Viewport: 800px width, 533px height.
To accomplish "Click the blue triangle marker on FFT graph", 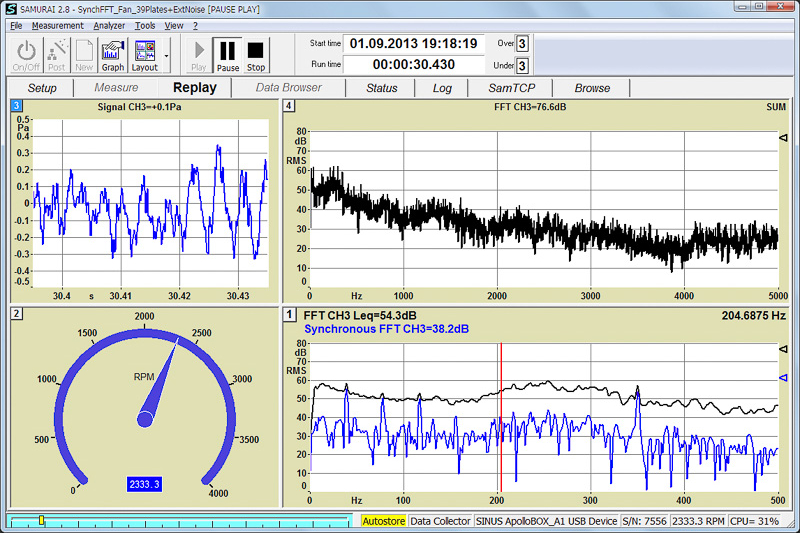I will (783, 377).
